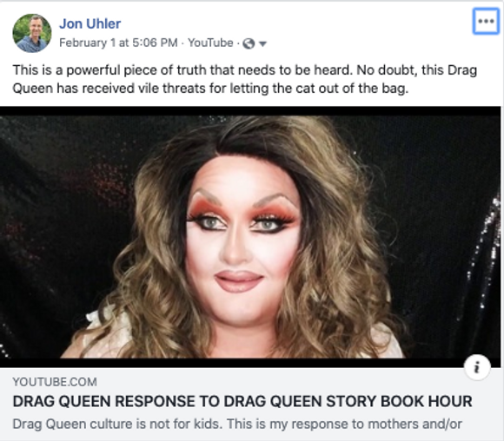Click the 'Queen has received vile threats' text line
This screenshot has width=504, height=441.
pos(210,89)
